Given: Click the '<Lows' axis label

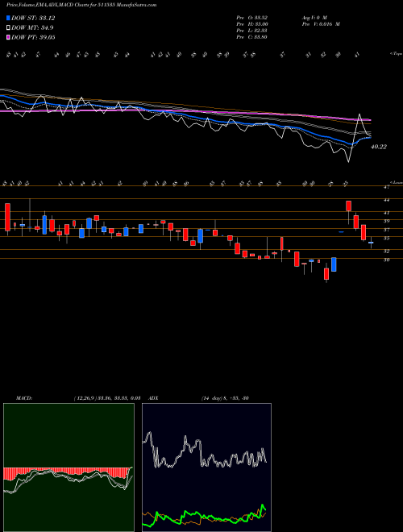Looking at the screenshot, I should [x=396, y=182].
